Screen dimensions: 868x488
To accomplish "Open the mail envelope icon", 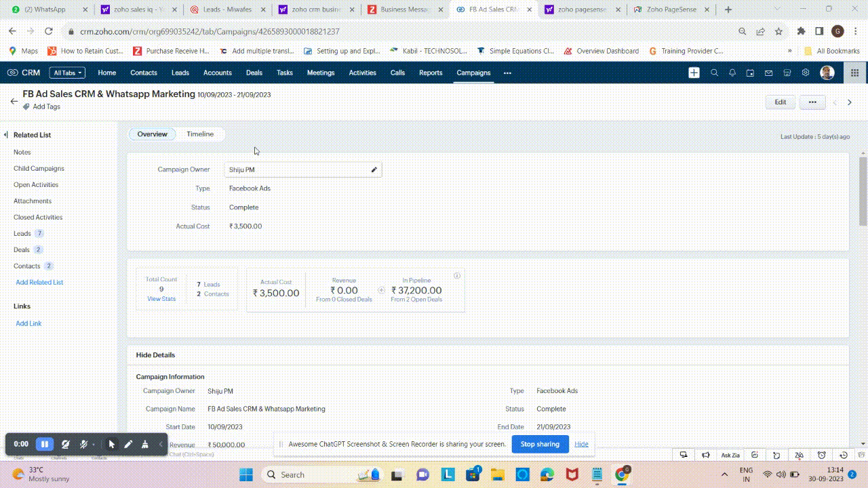I will 769,73.
